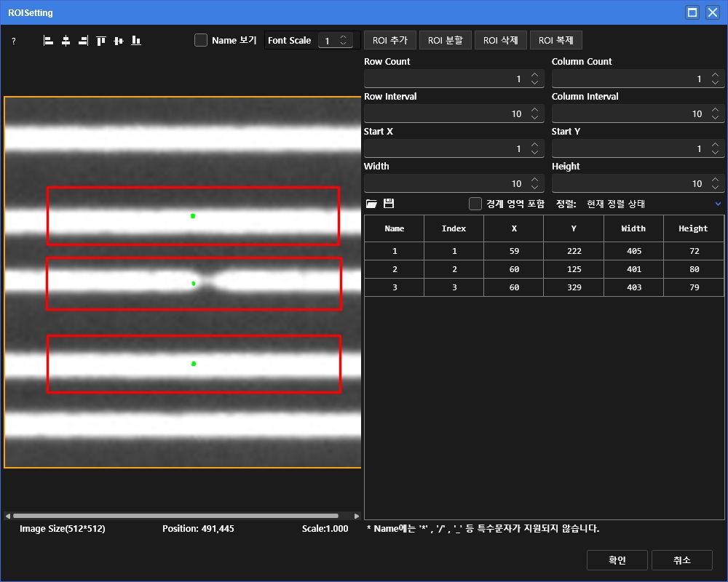Click the align right edges icon
Image resolution: width=728 pixels, height=582 pixels.
click(x=83, y=41)
